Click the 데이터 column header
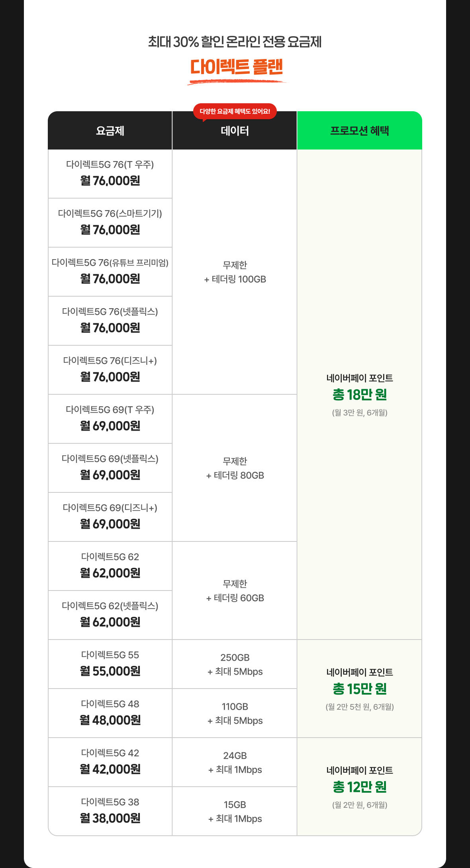 (x=235, y=131)
